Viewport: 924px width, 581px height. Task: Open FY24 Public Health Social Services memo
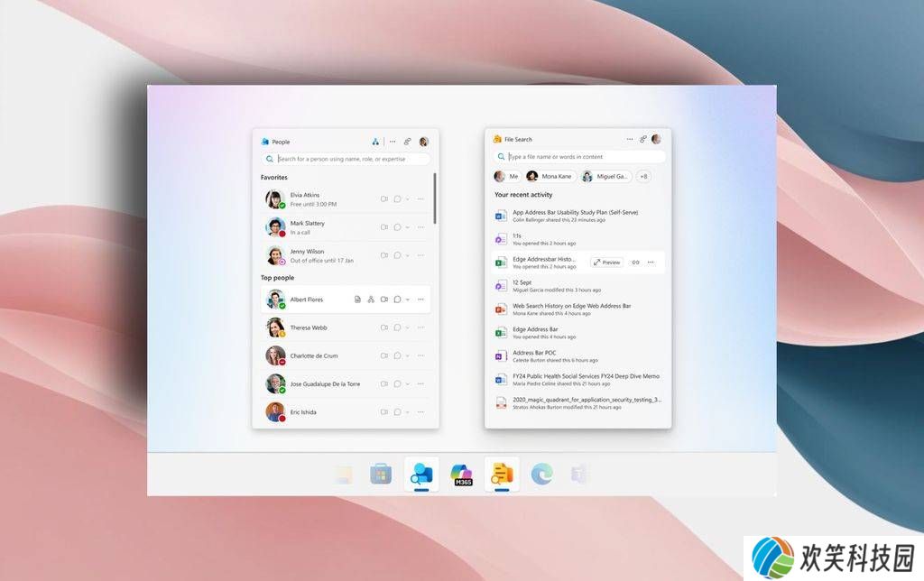(578, 380)
